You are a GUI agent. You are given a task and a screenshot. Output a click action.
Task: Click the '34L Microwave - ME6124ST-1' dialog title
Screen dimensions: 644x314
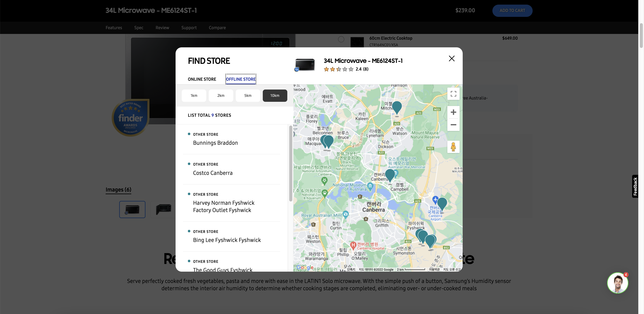coord(363,61)
